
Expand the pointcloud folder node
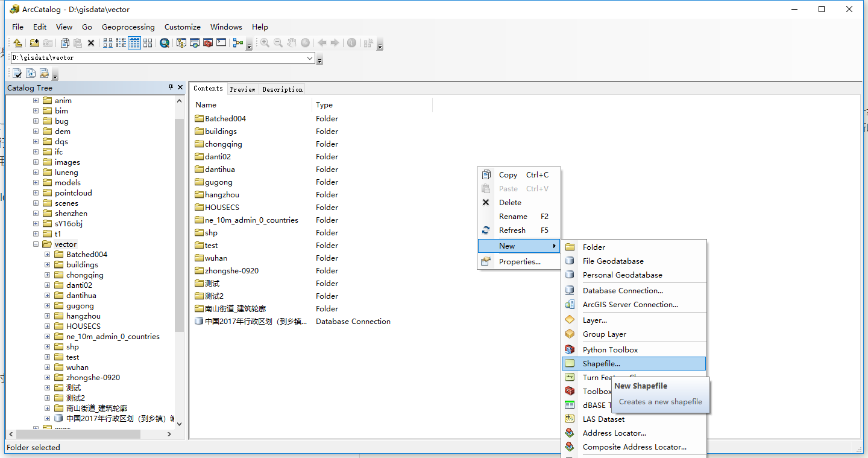[36, 193]
